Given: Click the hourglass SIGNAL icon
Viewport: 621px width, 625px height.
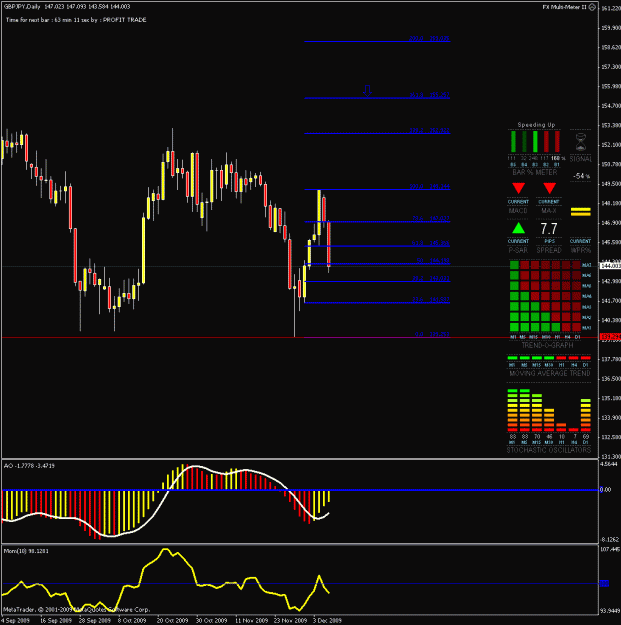Looking at the screenshot, I should click(581, 142).
